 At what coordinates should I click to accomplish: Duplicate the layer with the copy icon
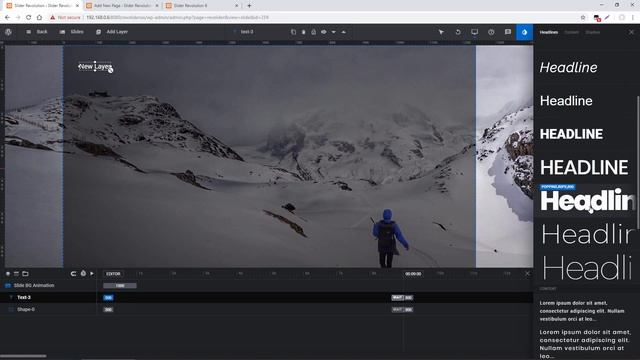pyautogui.click(x=293, y=32)
